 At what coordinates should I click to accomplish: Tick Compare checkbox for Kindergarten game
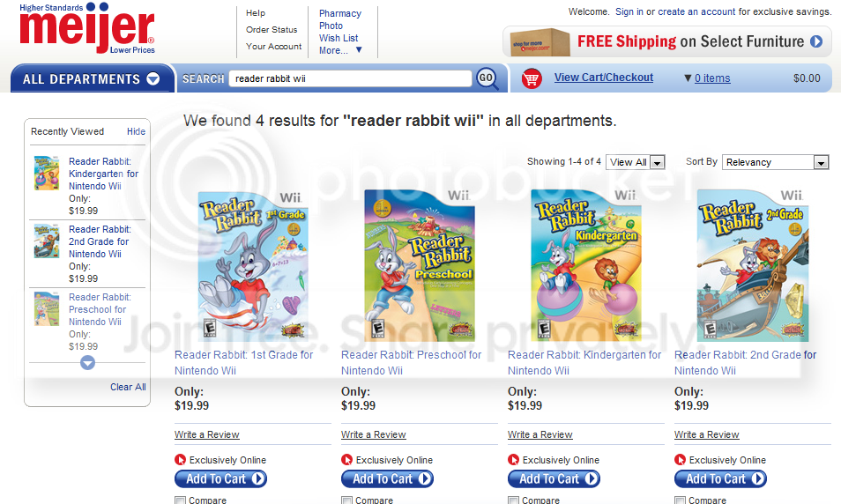514,500
